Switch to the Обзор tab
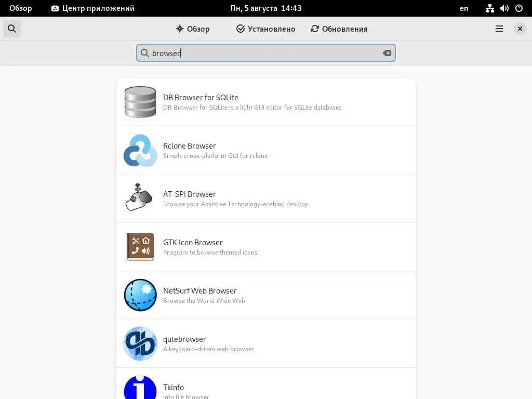Image resolution: width=532 pixels, height=399 pixels. pyautogui.click(x=193, y=29)
